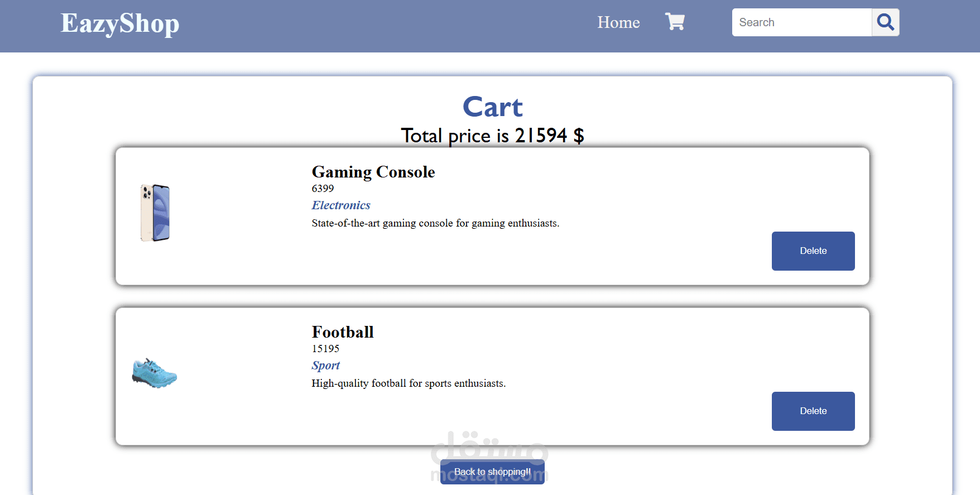Open the shopping cart icon

(x=675, y=22)
